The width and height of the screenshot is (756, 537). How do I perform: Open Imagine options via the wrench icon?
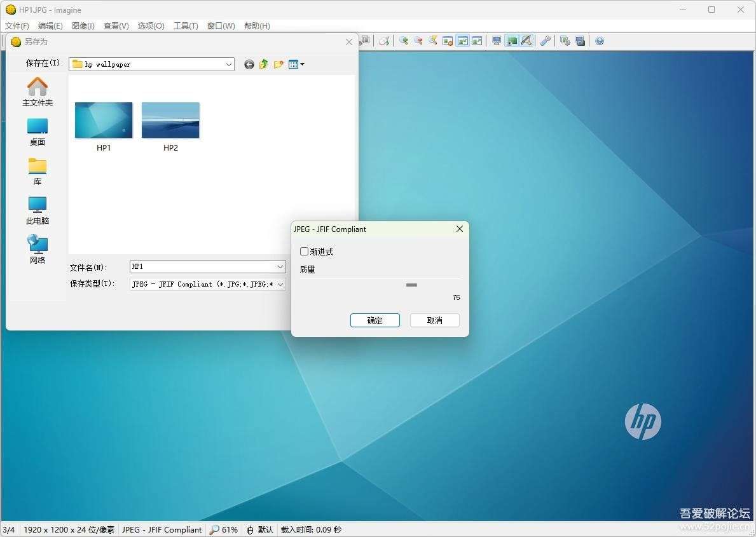(546, 40)
